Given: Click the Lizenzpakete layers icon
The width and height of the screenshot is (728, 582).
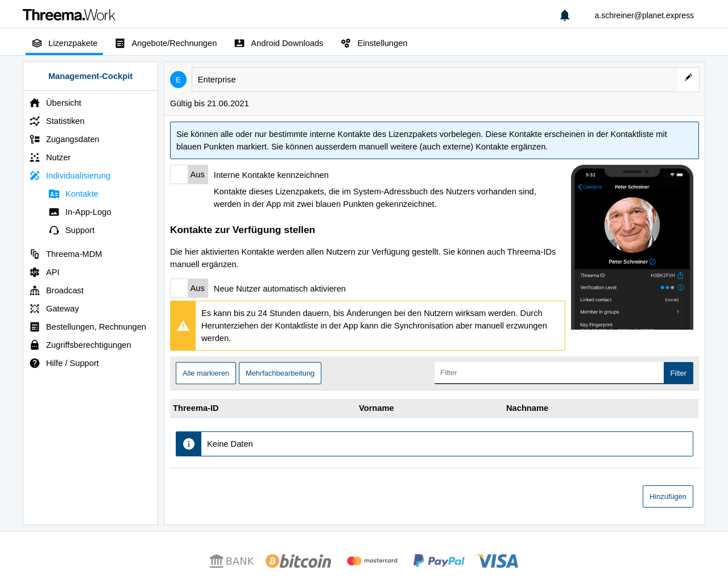Looking at the screenshot, I should click(x=37, y=43).
